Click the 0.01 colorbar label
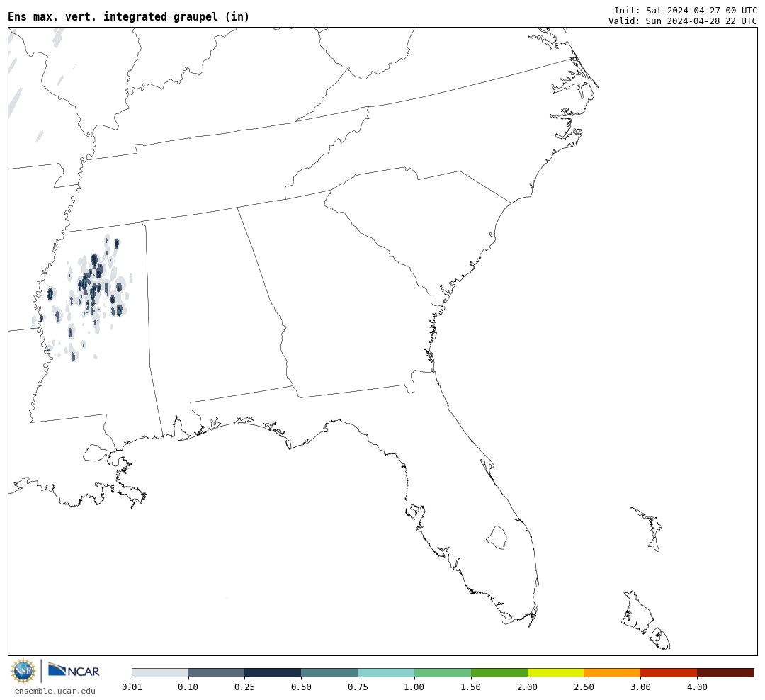Image resolution: width=765 pixels, height=700 pixels. 132,687
